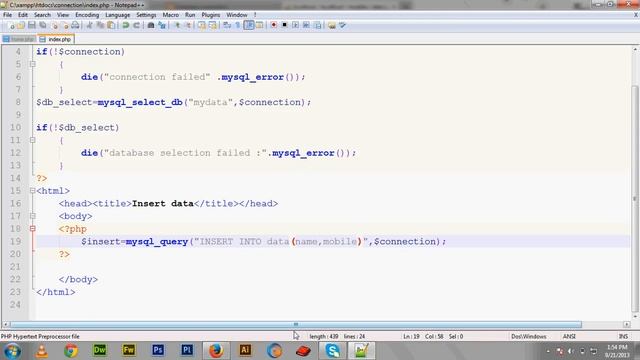Click Dos\Windows line ending in status bar
This screenshot has height=360, width=640.
point(529,336)
